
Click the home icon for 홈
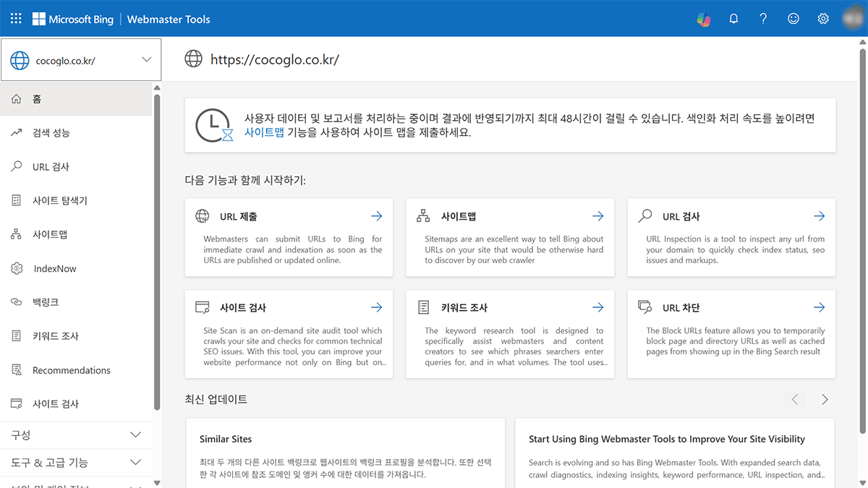(x=17, y=98)
